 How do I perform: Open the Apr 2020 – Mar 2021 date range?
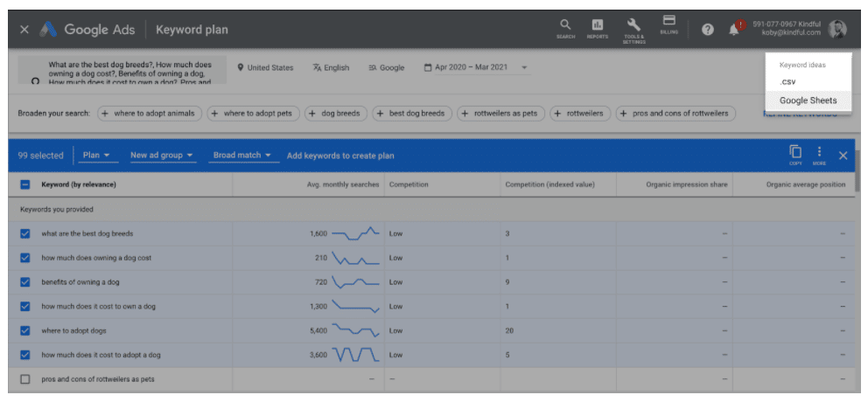[x=475, y=67]
